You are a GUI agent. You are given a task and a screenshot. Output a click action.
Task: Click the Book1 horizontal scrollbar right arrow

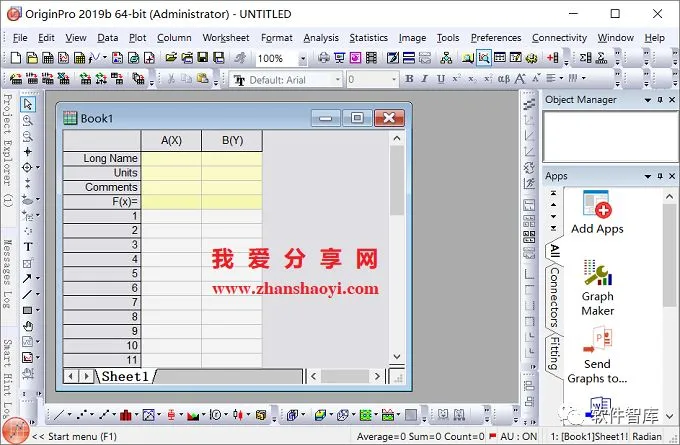pyautogui.click(x=377, y=376)
